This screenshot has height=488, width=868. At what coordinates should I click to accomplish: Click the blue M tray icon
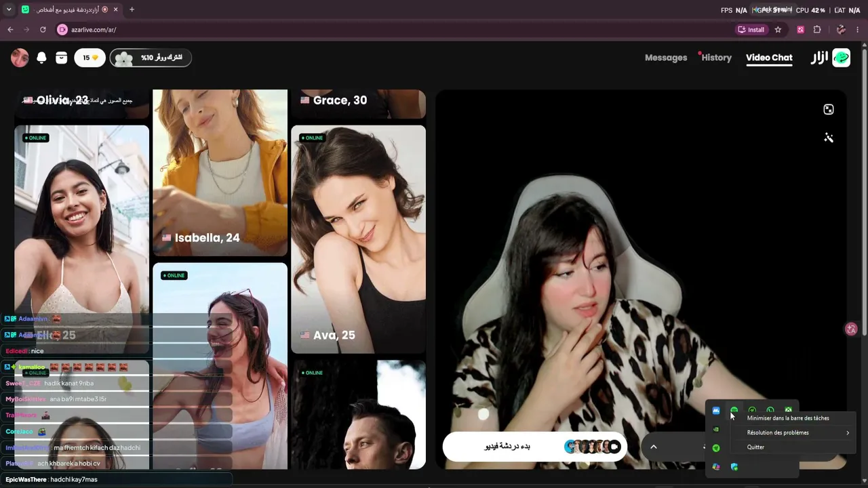coord(716,411)
